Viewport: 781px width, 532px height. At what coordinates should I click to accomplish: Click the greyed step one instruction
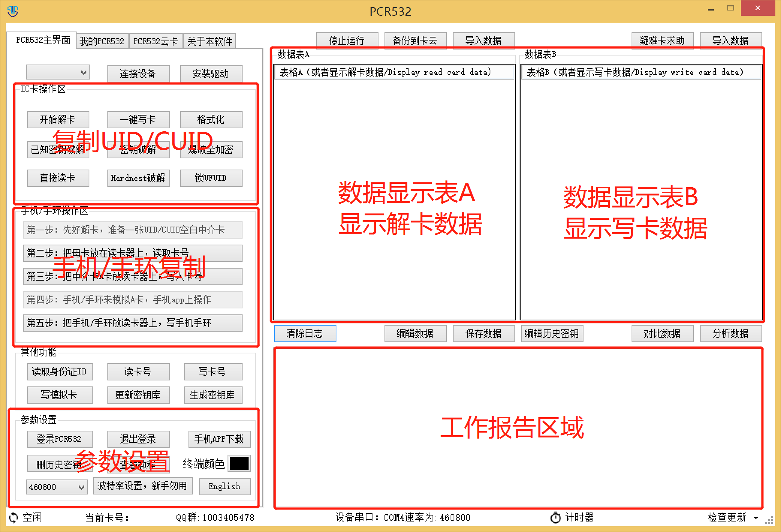tap(133, 230)
